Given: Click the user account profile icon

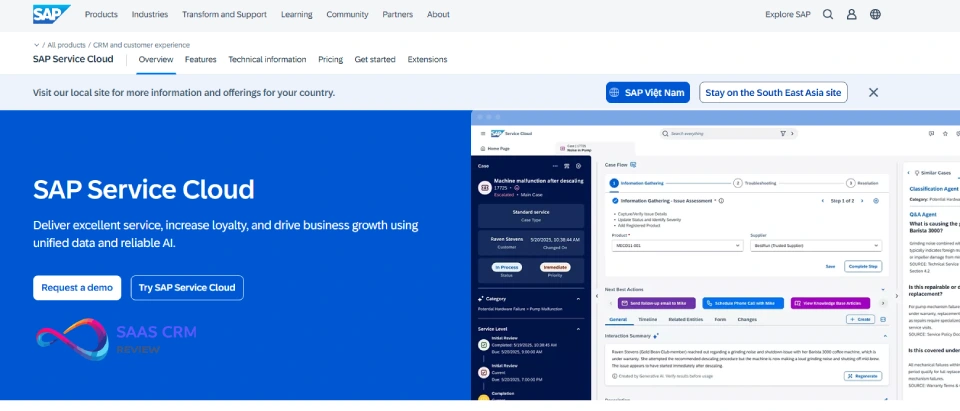Looking at the screenshot, I should (852, 15).
